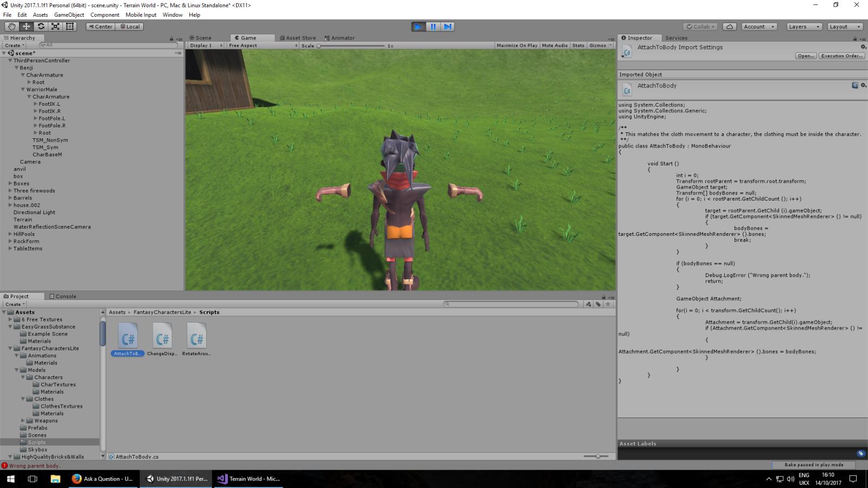
Task: Advance one frame with Step button
Action: pyautogui.click(x=447, y=27)
